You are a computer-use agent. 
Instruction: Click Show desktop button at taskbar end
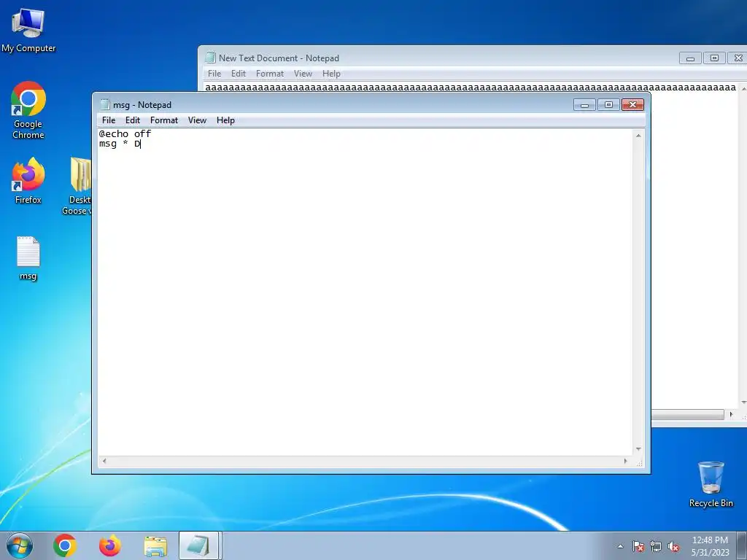pos(742,545)
